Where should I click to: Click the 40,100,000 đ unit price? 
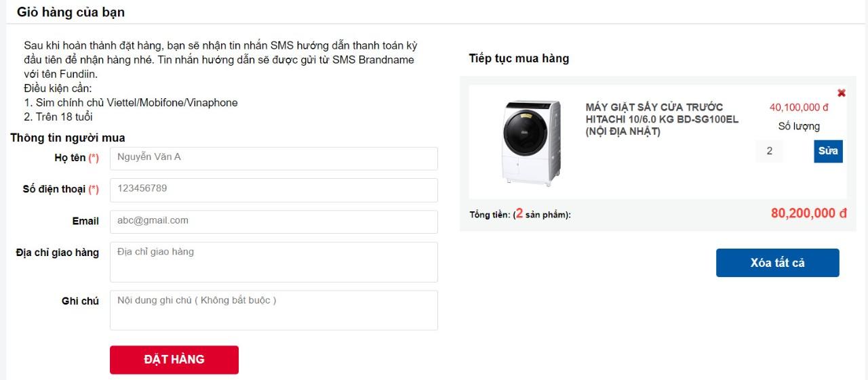tap(799, 107)
